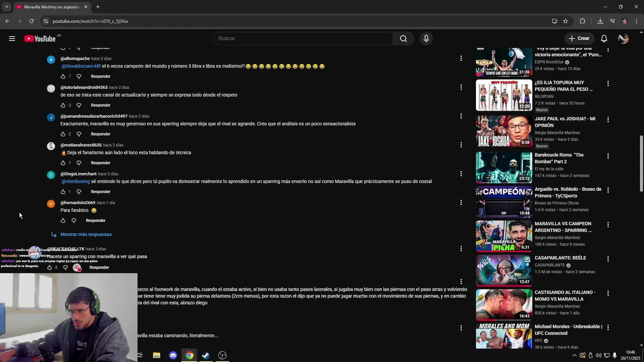View site information icon in the address bar
The width and height of the screenshot is (644, 362).
coord(46,21)
